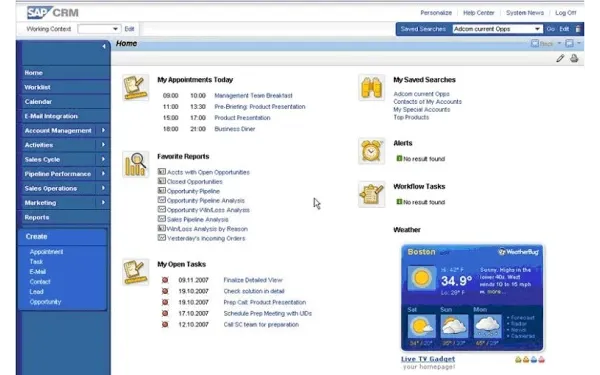
Task: Create a new Task
Action: (x=36, y=262)
